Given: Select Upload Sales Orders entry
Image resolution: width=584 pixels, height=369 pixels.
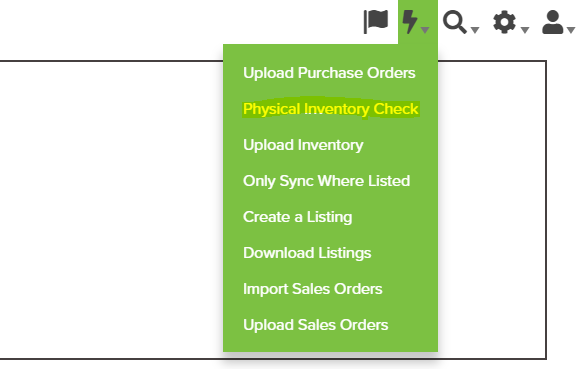Looking at the screenshot, I should tap(316, 325).
